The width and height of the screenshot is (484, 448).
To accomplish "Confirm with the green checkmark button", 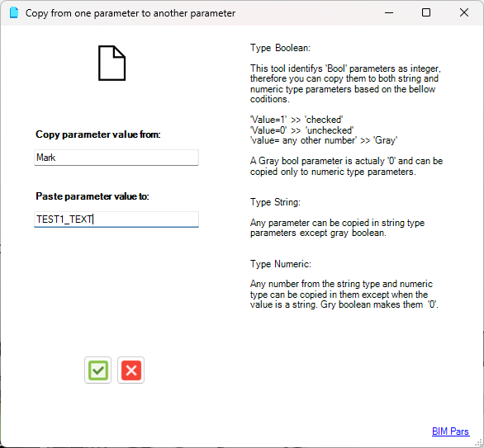I will pyautogui.click(x=97, y=370).
